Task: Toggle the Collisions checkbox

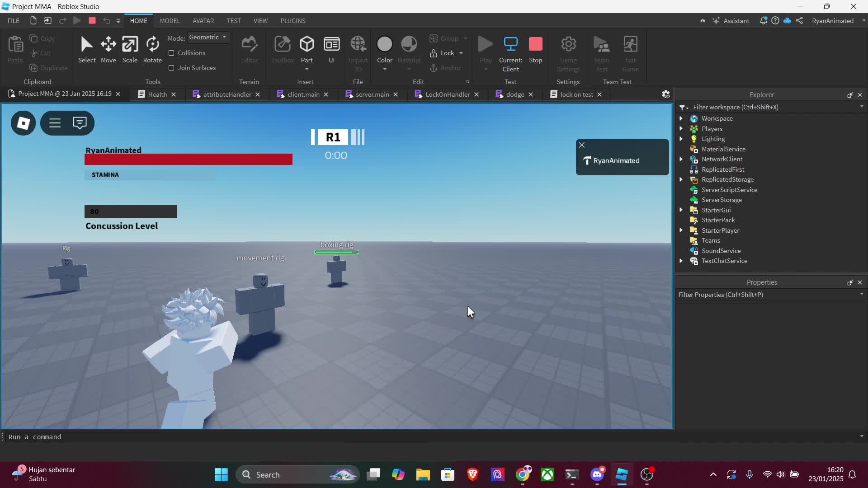Action: click(x=171, y=53)
